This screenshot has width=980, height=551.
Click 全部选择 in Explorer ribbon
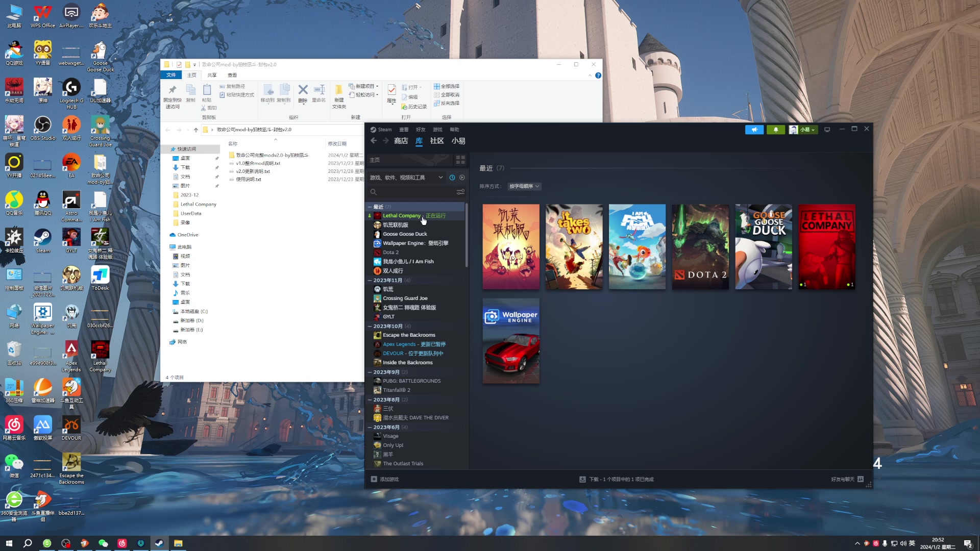click(x=447, y=86)
